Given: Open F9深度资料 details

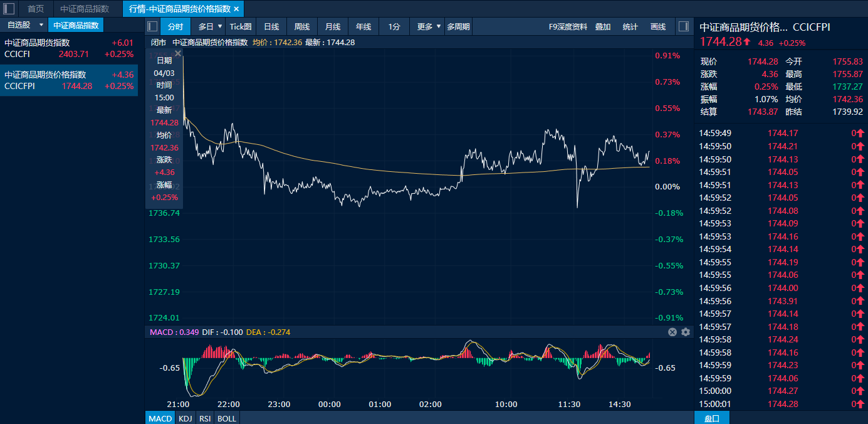Looking at the screenshot, I should (568, 26).
